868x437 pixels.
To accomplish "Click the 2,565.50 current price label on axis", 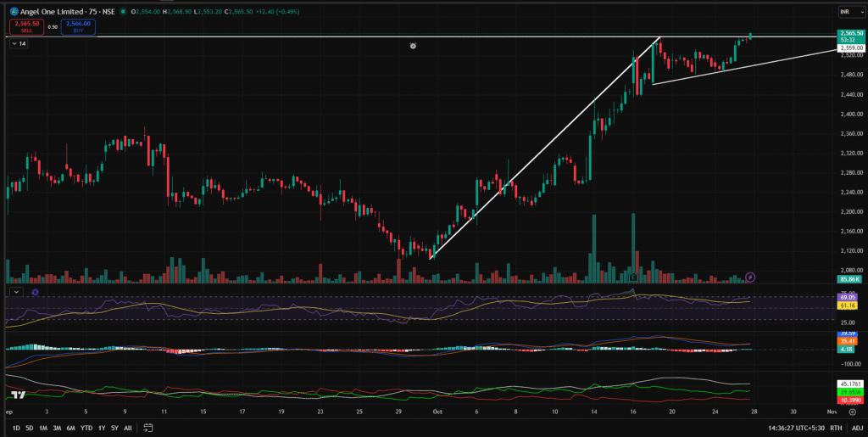I will [849, 32].
